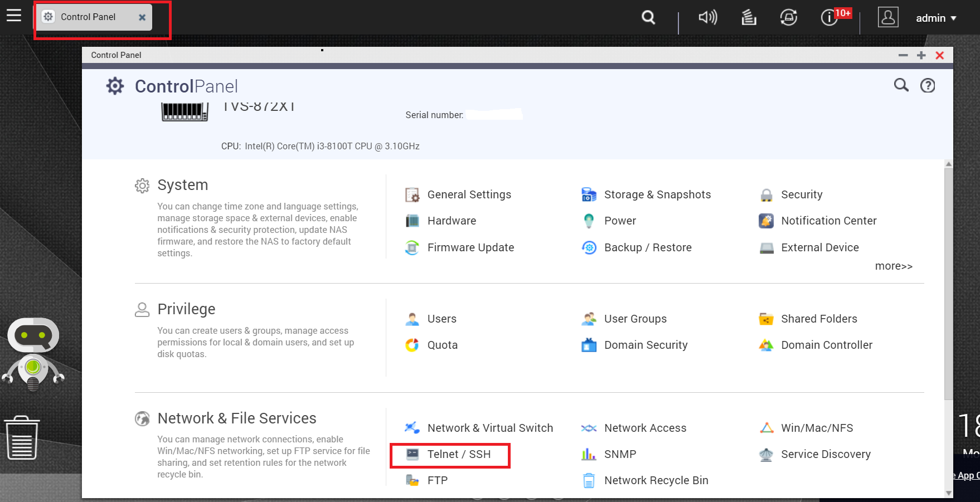The image size is (980, 502).
Task: Close the Control Panel taskbar tab
Action: [142, 17]
